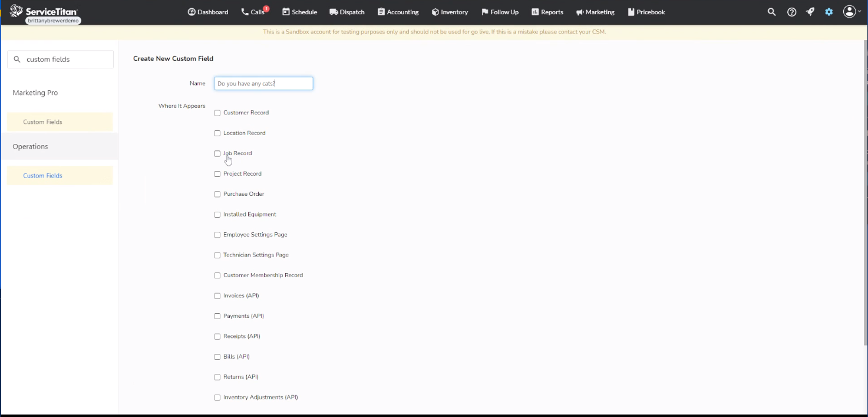Viewport: 868px width, 417px height.
Task: Click the Name input field
Action: [x=263, y=84]
